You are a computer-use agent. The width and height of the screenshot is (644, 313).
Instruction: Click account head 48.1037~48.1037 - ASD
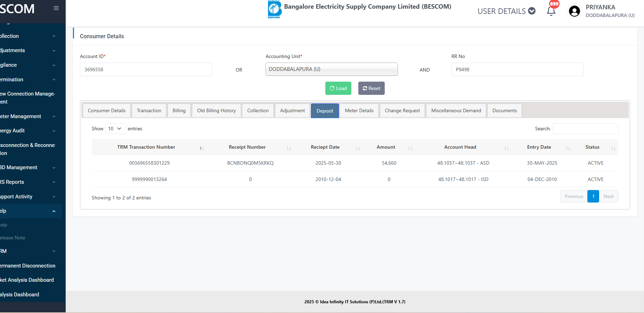[x=463, y=163]
